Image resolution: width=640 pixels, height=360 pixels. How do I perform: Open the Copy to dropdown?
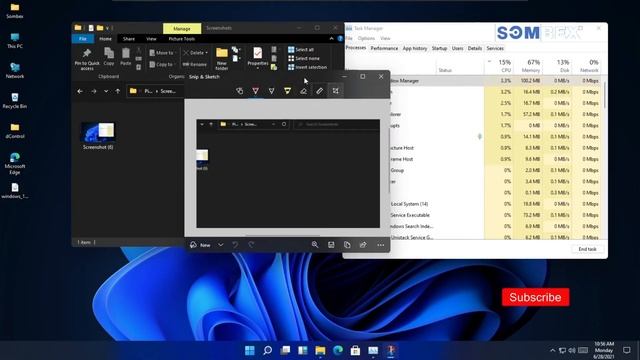coord(162,64)
